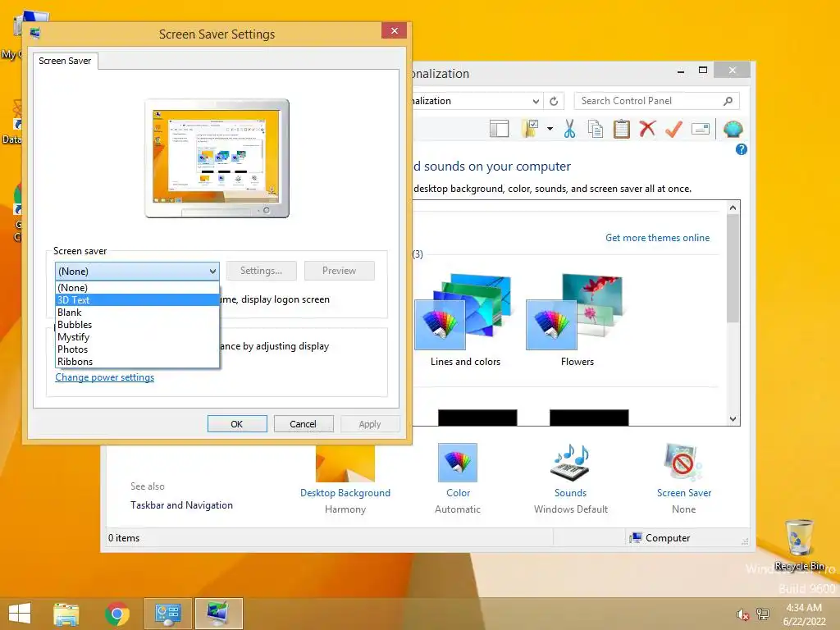Screen dimensions: 840x630
Task: Maximize the Personalization window
Action: pyautogui.click(x=703, y=71)
